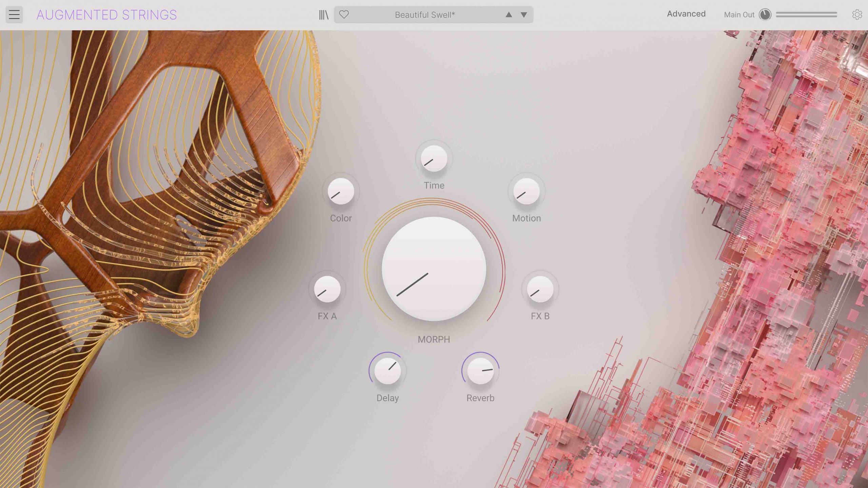This screenshot has height=488, width=868.
Task: Open the hamburger main menu
Action: [14, 15]
